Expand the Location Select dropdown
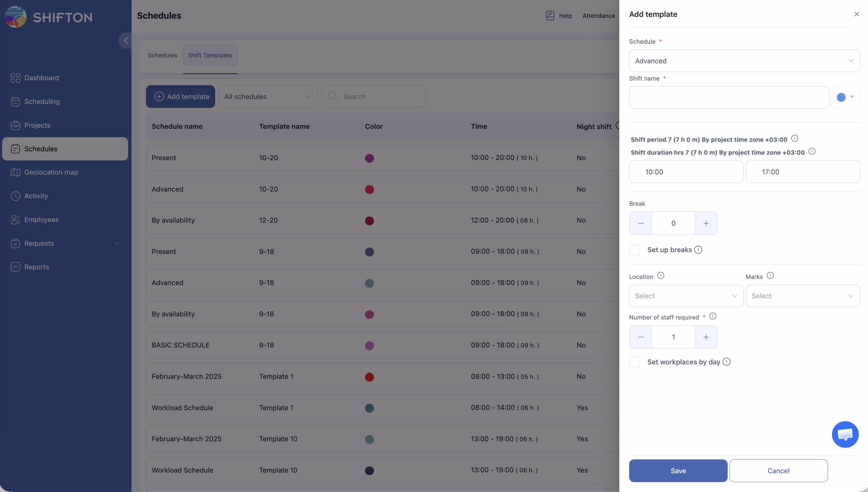This screenshot has height=492, width=868. pos(686,296)
